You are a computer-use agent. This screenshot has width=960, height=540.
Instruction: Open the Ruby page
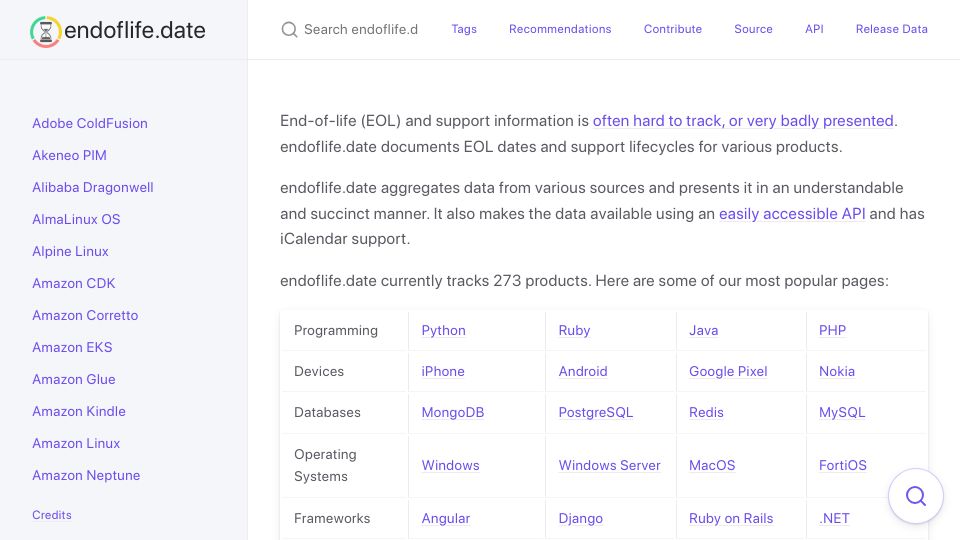coord(574,330)
